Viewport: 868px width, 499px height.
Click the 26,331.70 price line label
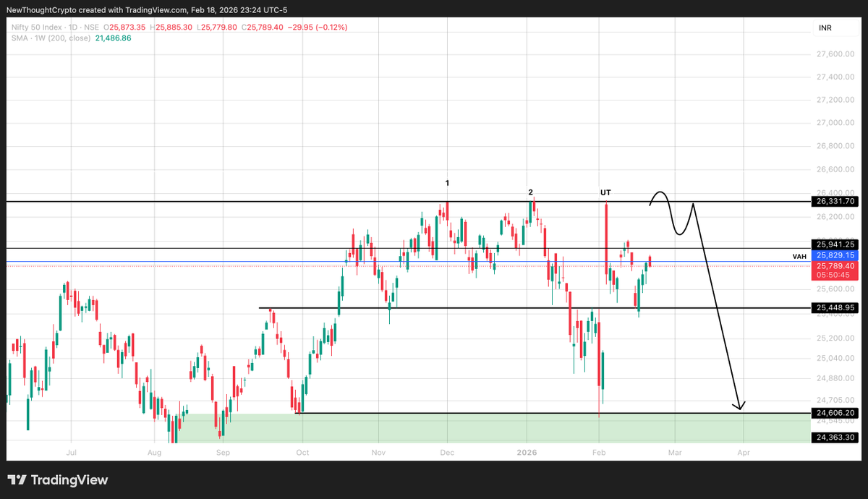pyautogui.click(x=836, y=201)
